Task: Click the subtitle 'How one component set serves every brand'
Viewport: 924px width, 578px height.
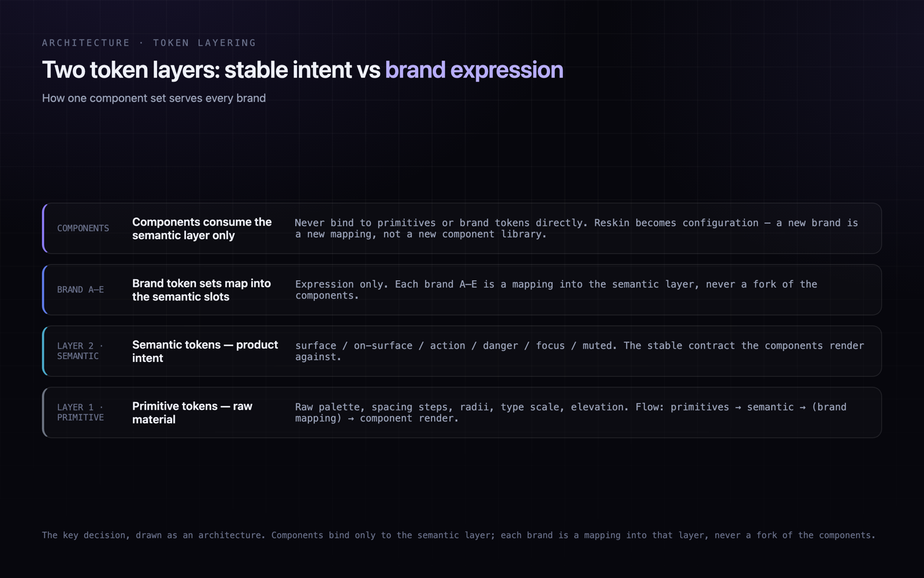Action: [x=154, y=98]
